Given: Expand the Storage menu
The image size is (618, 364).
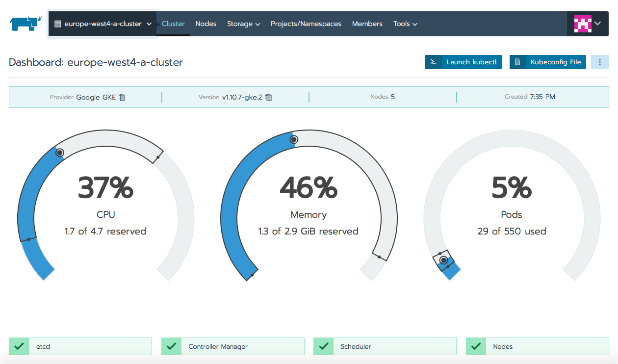Looking at the screenshot, I should point(243,24).
